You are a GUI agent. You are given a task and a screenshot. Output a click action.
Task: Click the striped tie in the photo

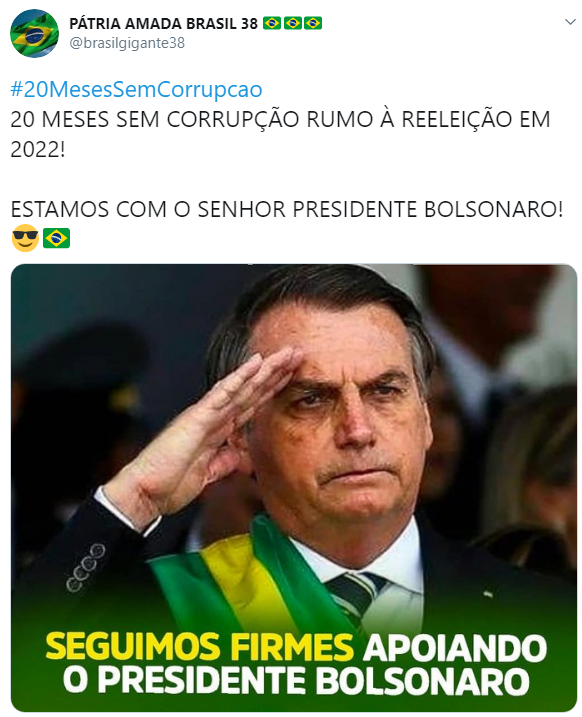pyautogui.click(x=353, y=594)
